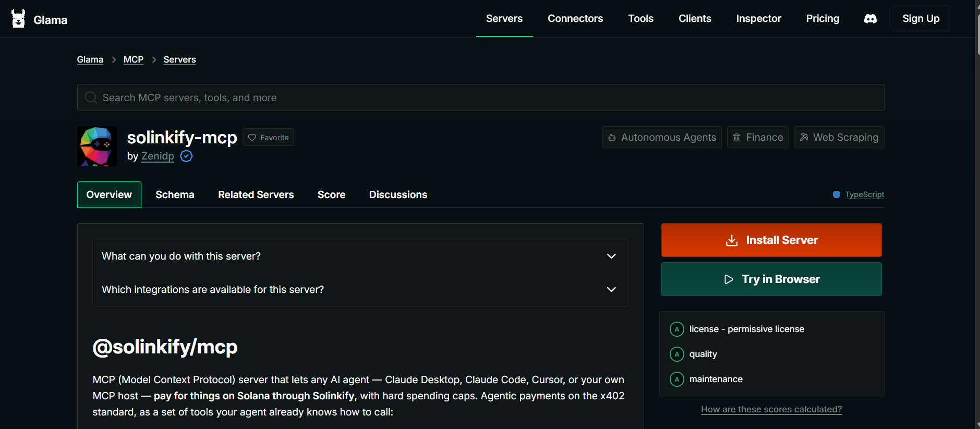The width and height of the screenshot is (980, 429).
Task: Follow the Servers breadcrumb link
Action: tap(180, 59)
